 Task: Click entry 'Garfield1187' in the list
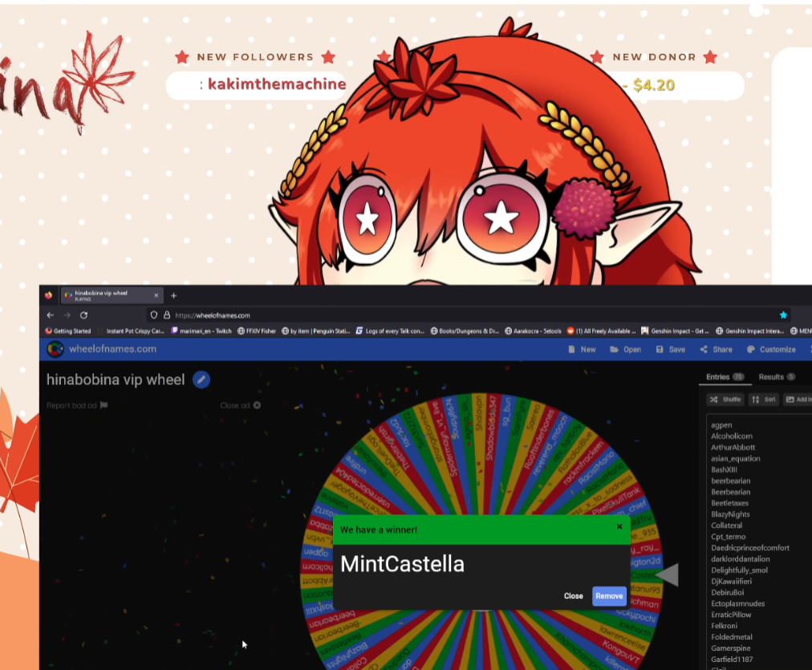point(732,659)
